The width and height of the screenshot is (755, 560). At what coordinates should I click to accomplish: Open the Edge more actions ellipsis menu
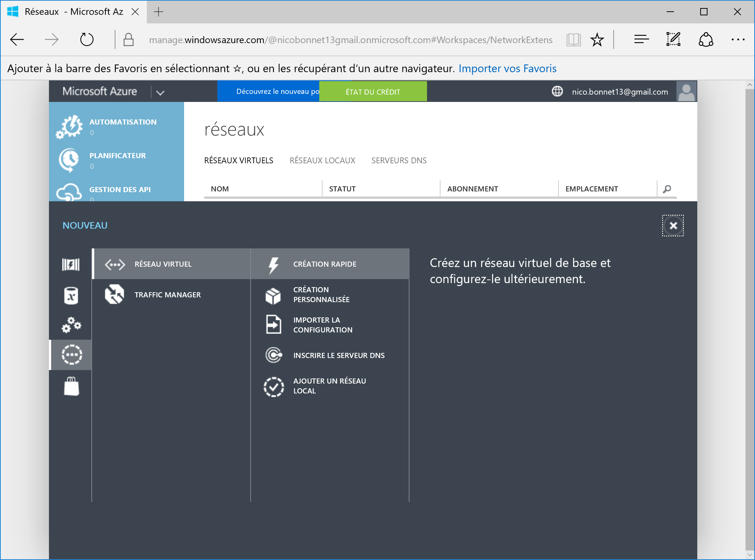click(x=738, y=39)
